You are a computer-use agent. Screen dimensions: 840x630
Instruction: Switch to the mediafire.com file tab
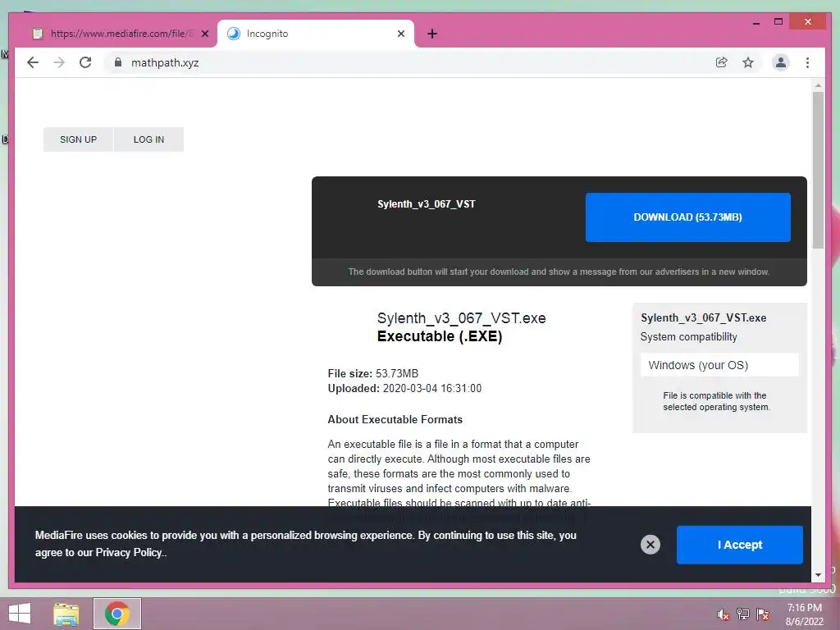click(119, 34)
